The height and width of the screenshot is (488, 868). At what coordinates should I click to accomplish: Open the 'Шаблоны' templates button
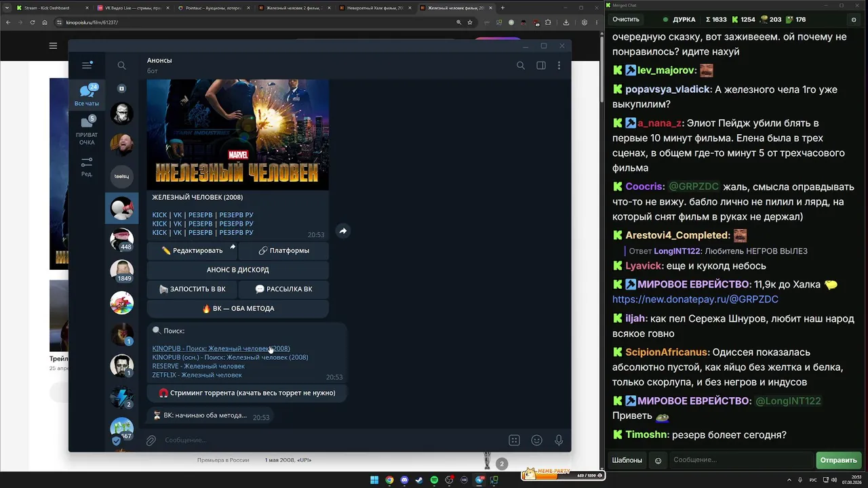(627, 460)
